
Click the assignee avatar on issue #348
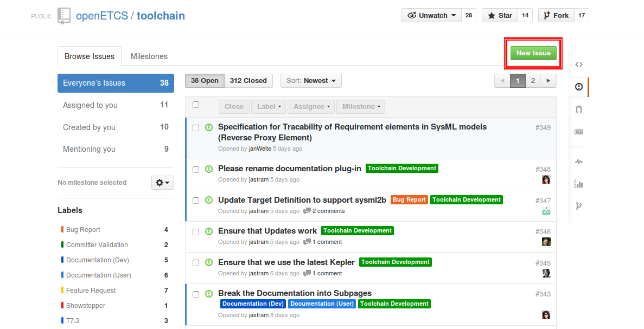click(546, 179)
